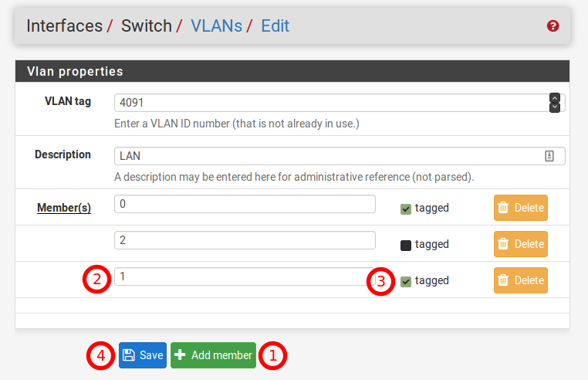The width and height of the screenshot is (588, 380).
Task: Untick tagged checkbox for member 0
Action: pos(406,209)
